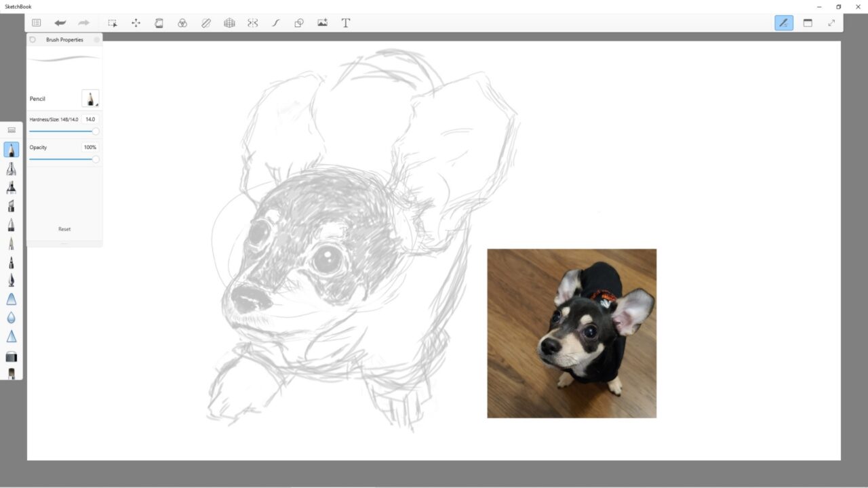Close Brush Properties panel with right circle

point(97,40)
